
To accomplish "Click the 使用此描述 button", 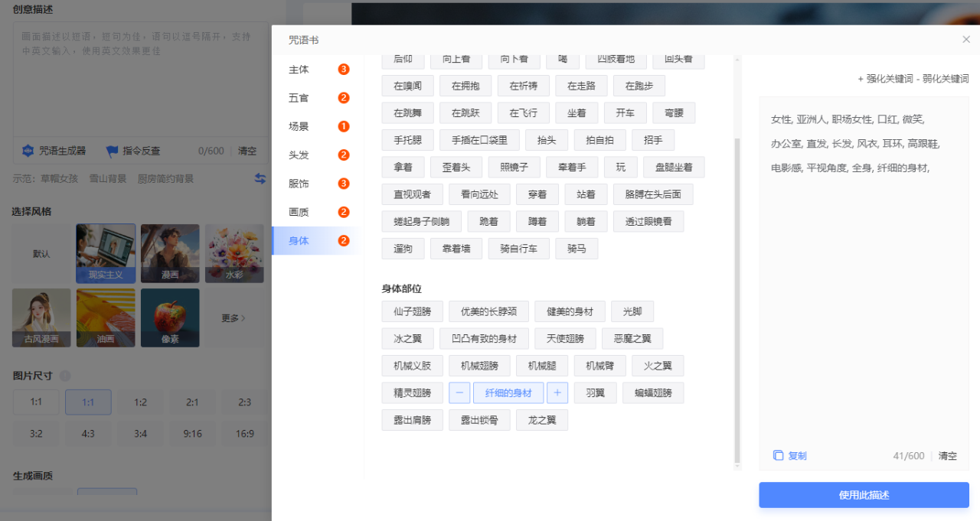I will coord(864,495).
